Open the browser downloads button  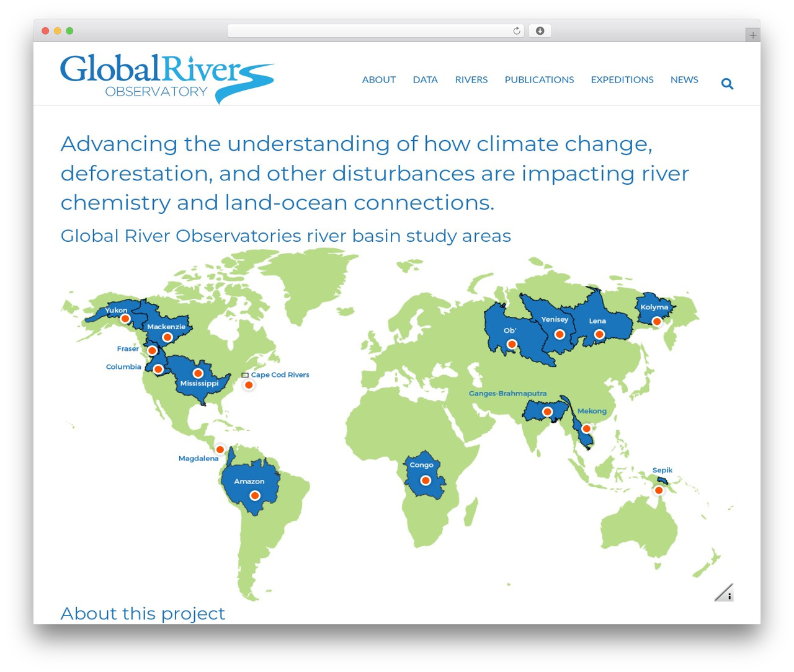540,31
